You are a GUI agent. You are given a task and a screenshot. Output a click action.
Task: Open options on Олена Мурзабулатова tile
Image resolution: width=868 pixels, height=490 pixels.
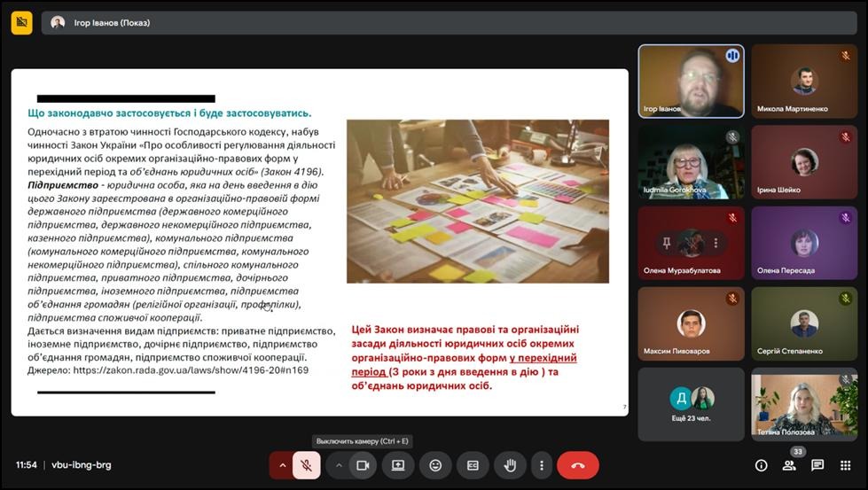pyautogui.click(x=716, y=243)
